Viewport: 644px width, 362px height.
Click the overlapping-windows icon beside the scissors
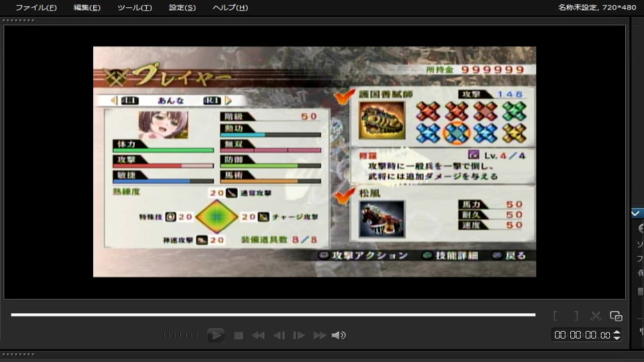616,316
